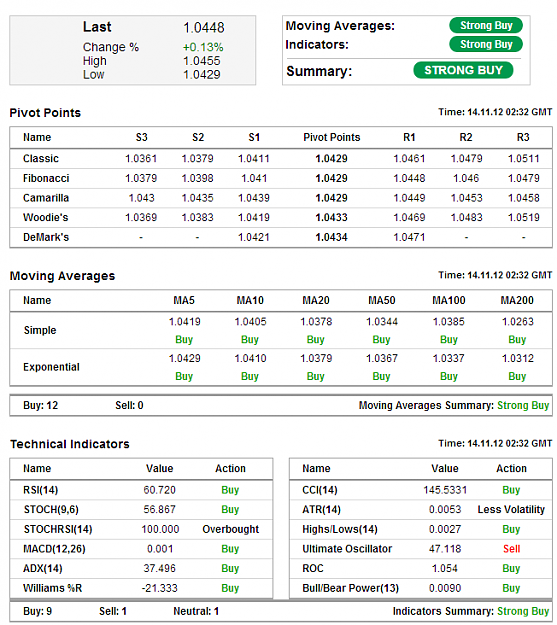The height and width of the screenshot is (625, 557).
Task: Select the Change % value +0.13%
Action: 203,47
